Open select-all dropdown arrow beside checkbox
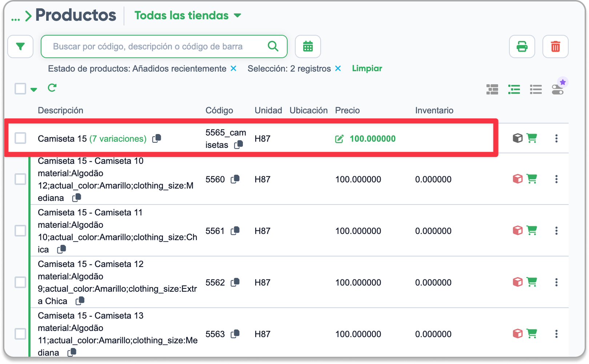This screenshot has width=589, height=364. point(34,89)
